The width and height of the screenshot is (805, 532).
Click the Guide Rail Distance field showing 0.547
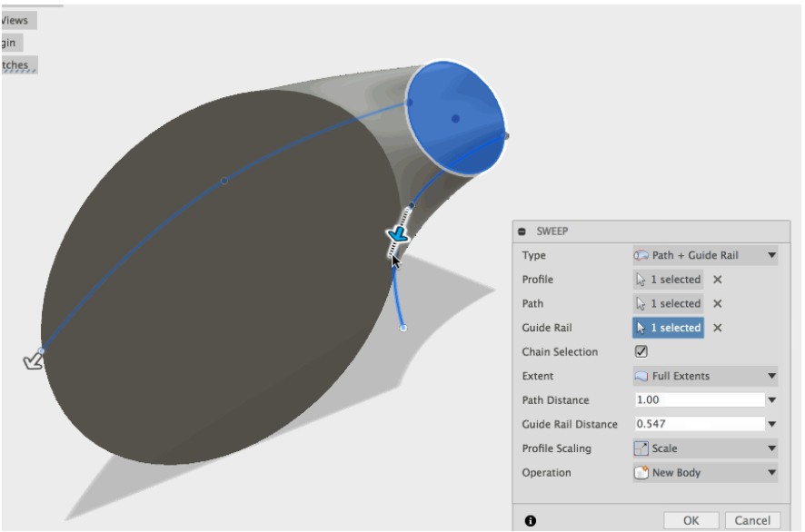(698, 424)
